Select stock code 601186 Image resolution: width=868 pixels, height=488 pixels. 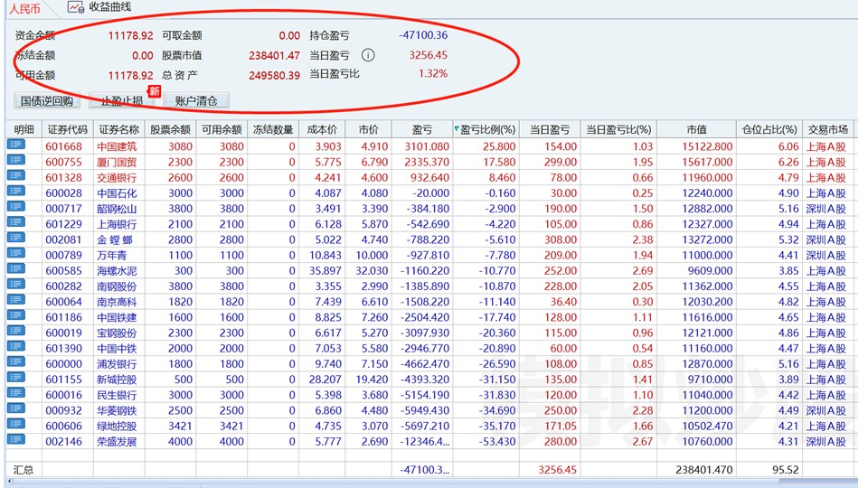(x=63, y=317)
